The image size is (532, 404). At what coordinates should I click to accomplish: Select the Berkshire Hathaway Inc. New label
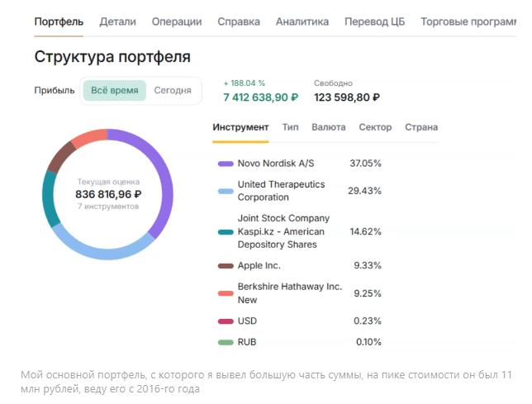coord(290,293)
